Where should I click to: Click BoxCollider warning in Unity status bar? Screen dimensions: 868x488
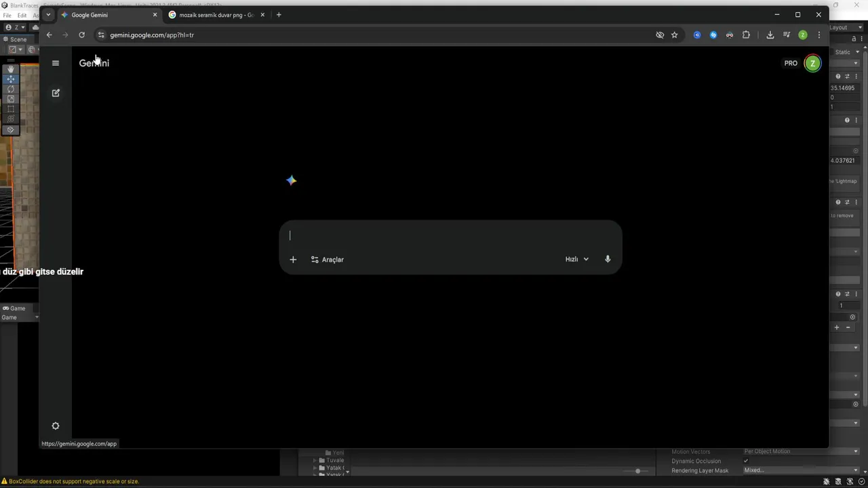(x=70, y=481)
